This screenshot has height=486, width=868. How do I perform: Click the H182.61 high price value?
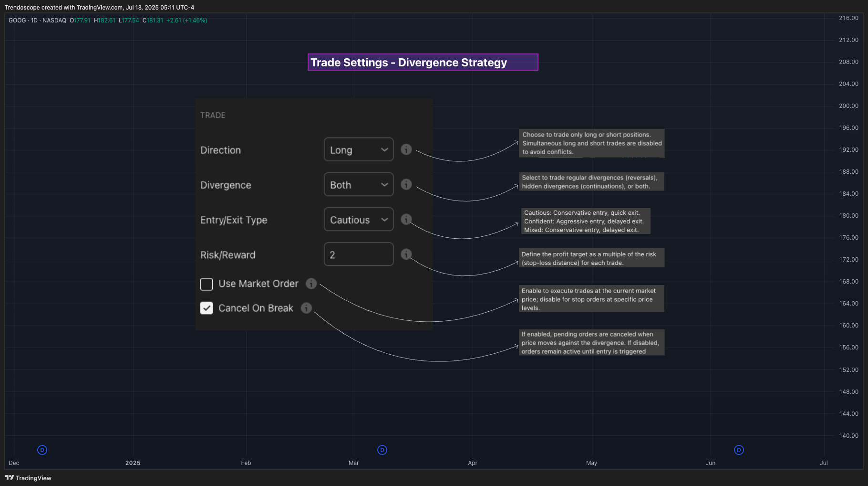[x=104, y=21]
